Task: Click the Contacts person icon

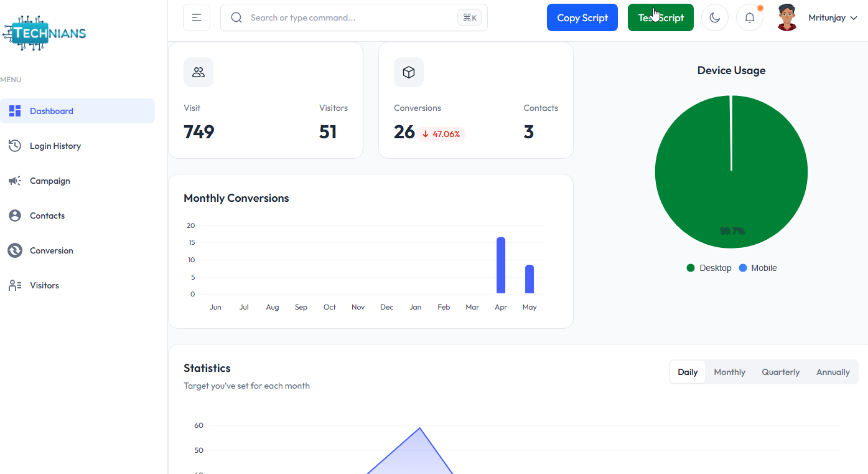Action: click(x=15, y=216)
